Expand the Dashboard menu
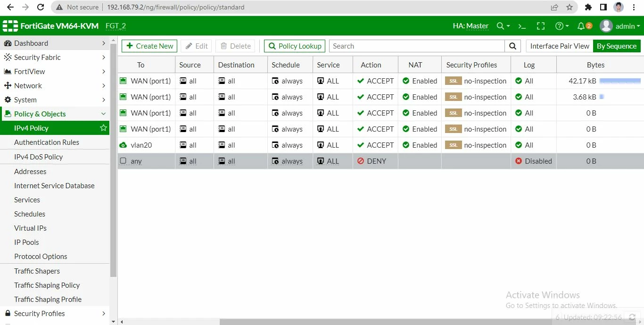 [x=55, y=43]
